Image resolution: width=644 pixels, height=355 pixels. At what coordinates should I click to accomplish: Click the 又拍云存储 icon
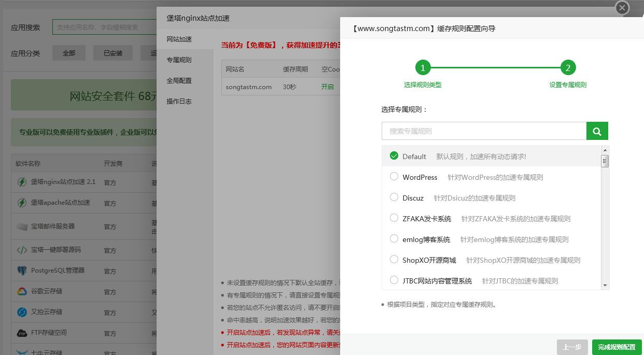pos(22,312)
